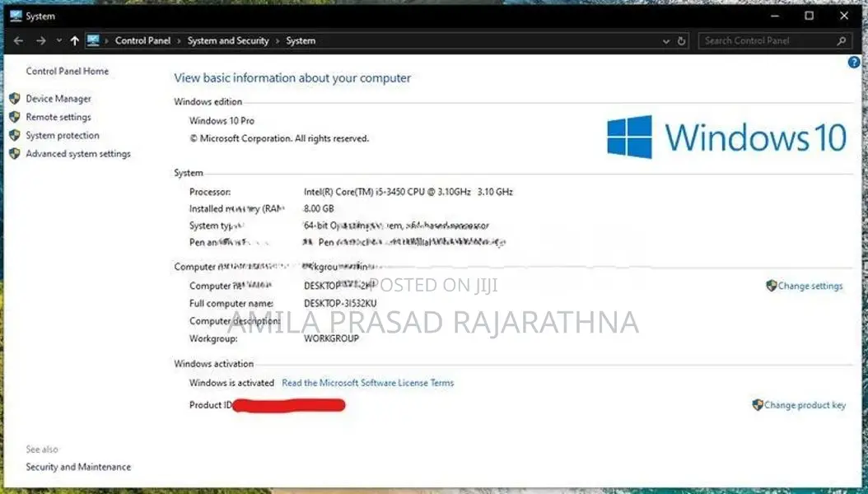Screen dimensions: 868x494
Task: Click Change settings link
Action: click(x=810, y=286)
